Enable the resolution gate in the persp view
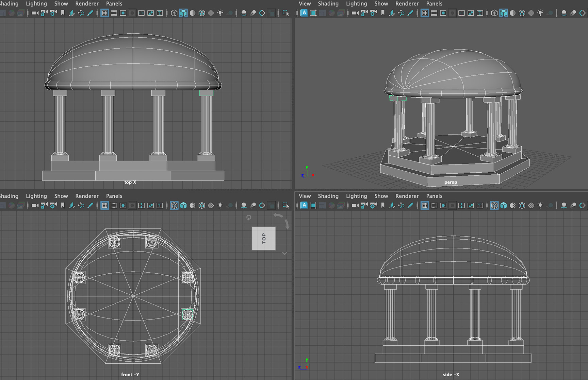Screen dimensions: 588x380 tap(443, 13)
